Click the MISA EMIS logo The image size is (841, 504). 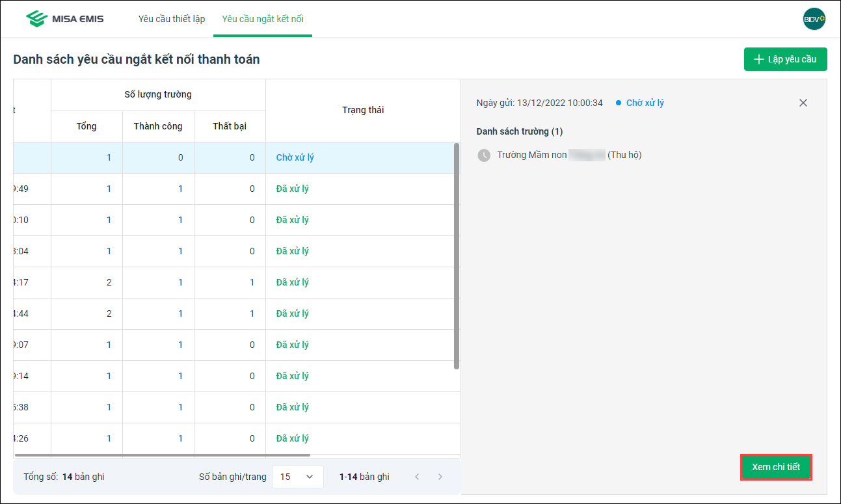coord(64,19)
